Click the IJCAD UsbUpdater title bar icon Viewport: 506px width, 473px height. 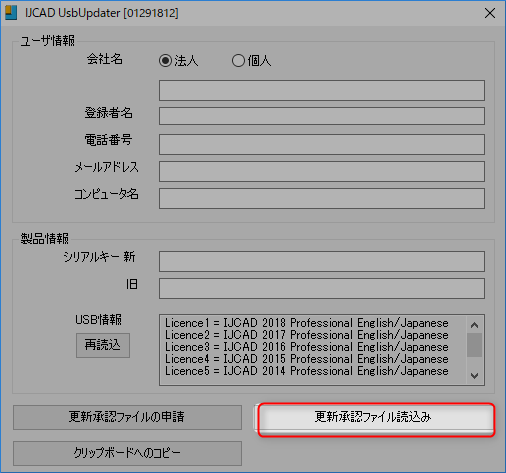(x=11, y=13)
